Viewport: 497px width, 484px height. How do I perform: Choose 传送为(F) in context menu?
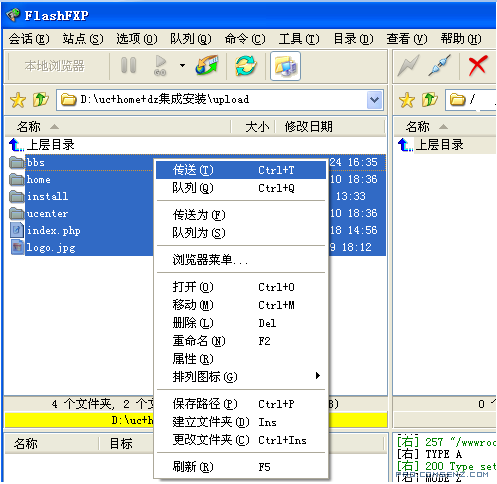(241, 215)
